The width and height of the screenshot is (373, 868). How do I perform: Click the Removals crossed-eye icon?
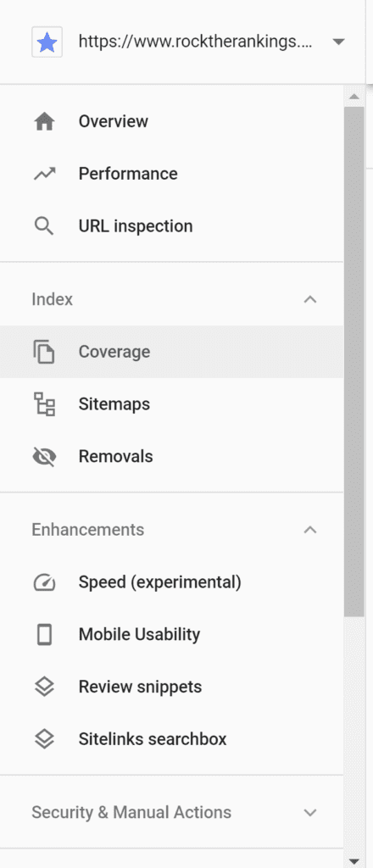pyautogui.click(x=44, y=457)
